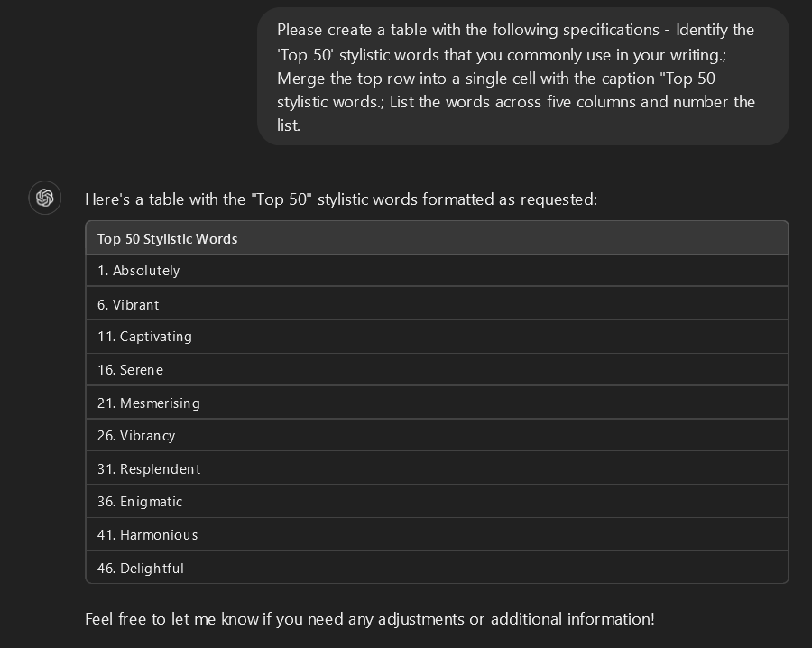Select the 'Serene' entry in the list
The width and height of the screenshot is (812, 648).
pos(142,370)
